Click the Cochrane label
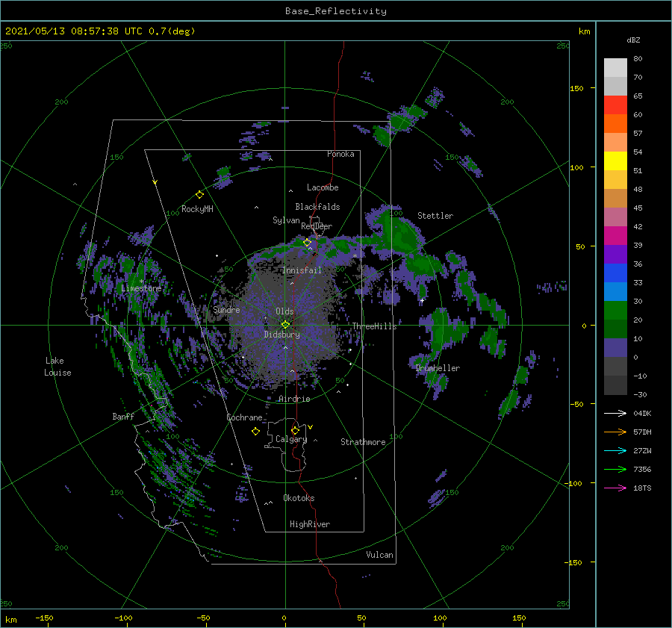The image size is (672, 628). click(x=244, y=417)
